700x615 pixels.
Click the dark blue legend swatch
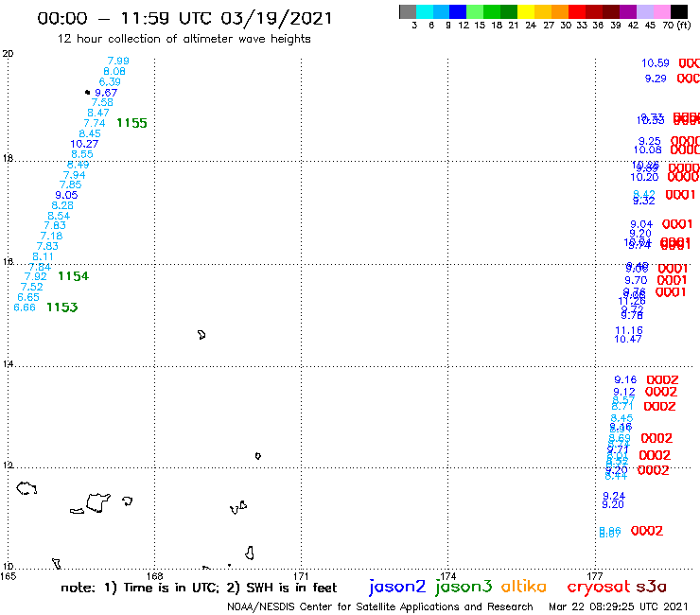click(x=458, y=11)
